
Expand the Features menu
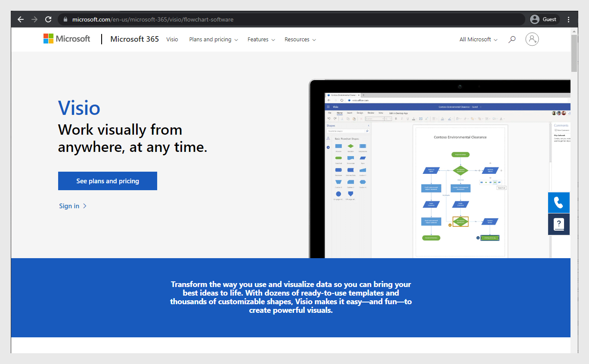pos(261,39)
